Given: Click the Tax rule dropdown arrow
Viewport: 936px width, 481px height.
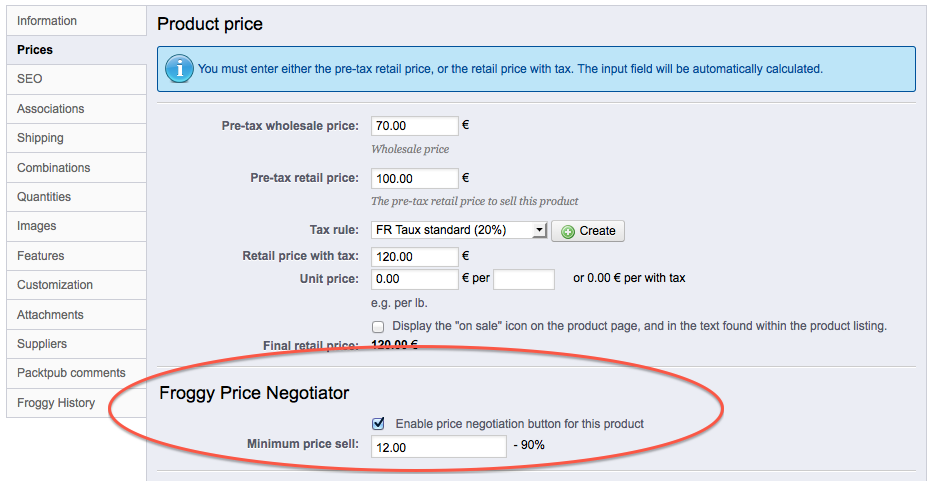Looking at the screenshot, I should pos(540,230).
